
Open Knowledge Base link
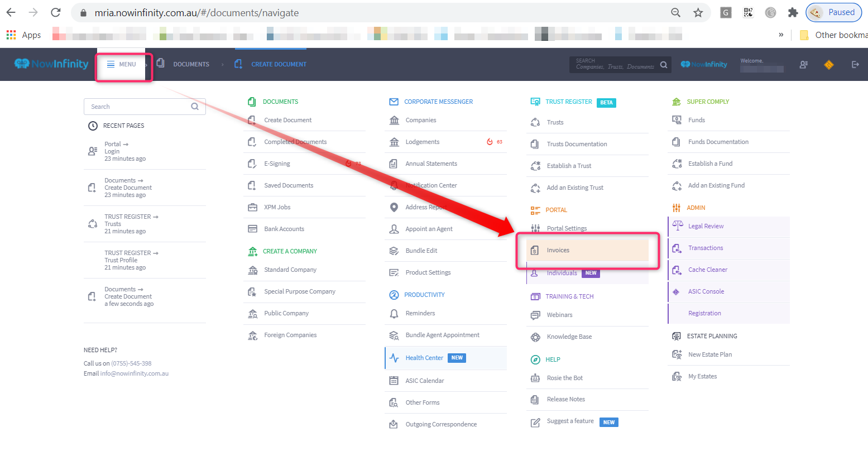click(569, 337)
